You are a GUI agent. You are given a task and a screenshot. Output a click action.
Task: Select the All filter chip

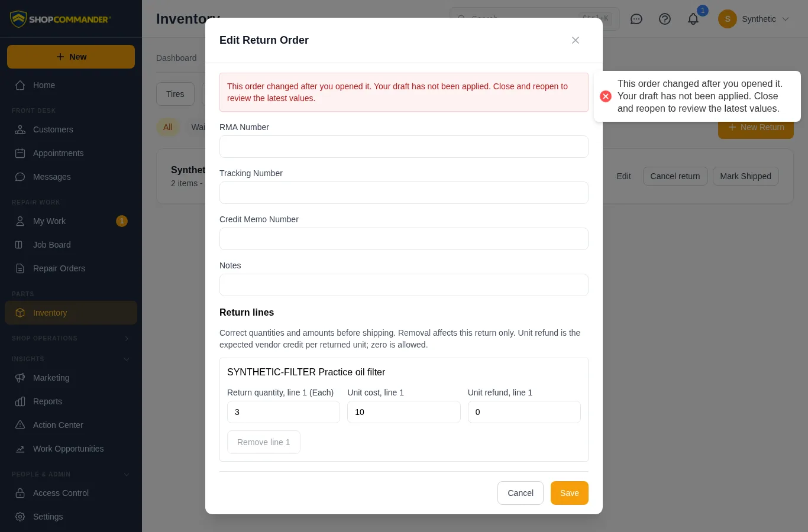[x=168, y=127]
